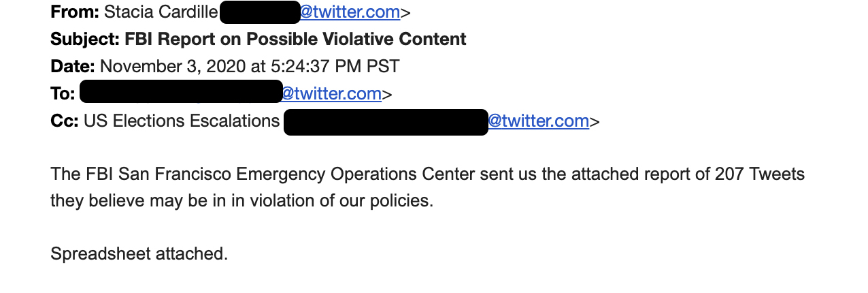This screenshot has height=293, width=868.
Task: Click the redacted block in the From line
Action: (x=260, y=12)
